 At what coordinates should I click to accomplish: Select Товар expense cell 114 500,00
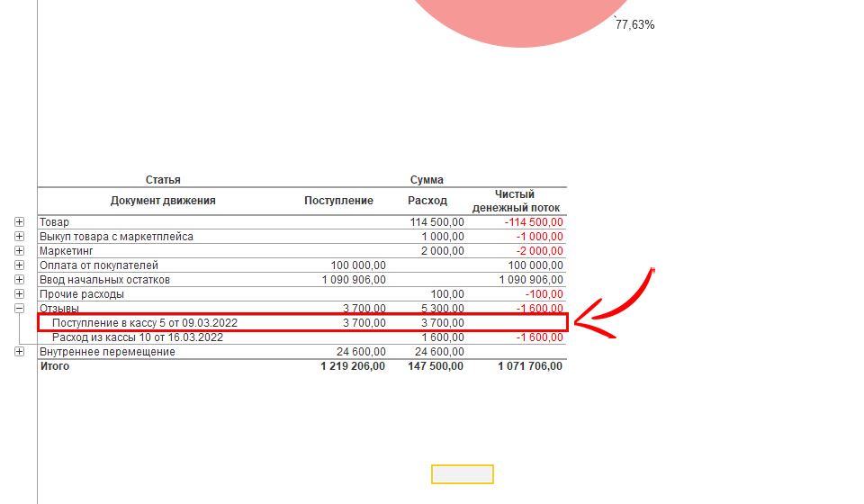(436, 222)
